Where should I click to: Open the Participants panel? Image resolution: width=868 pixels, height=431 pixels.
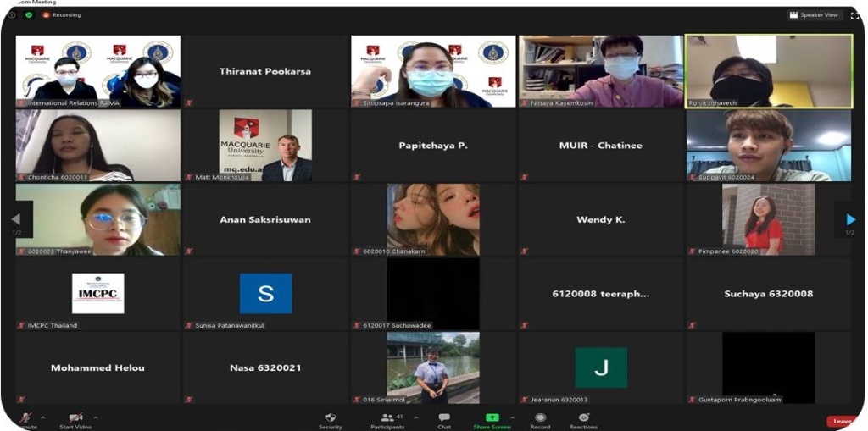click(x=388, y=417)
